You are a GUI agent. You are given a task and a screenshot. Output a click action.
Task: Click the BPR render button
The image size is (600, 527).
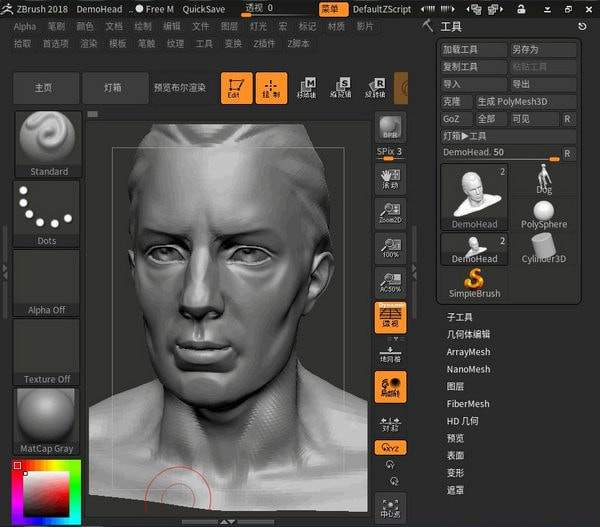point(389,129)
